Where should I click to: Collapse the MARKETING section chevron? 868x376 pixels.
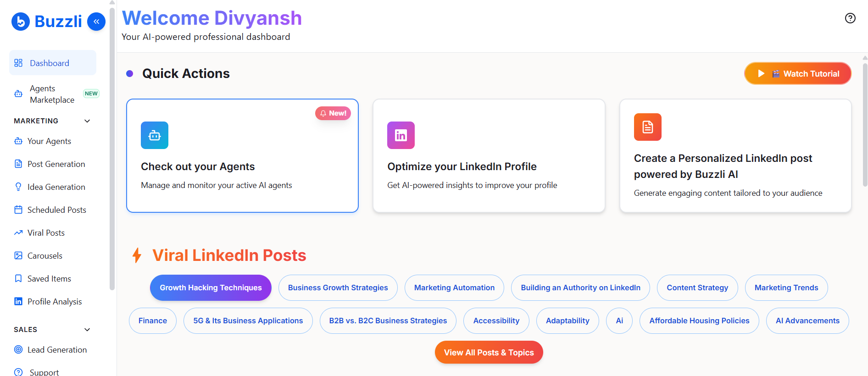(87, 121)
